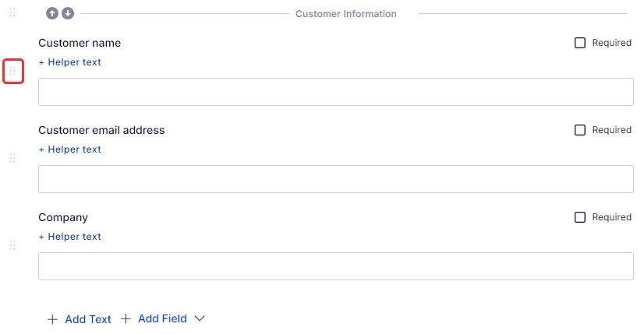Click the plus icon before Add Field
This screenshot has width=644, height=334.
coord(126,318)
